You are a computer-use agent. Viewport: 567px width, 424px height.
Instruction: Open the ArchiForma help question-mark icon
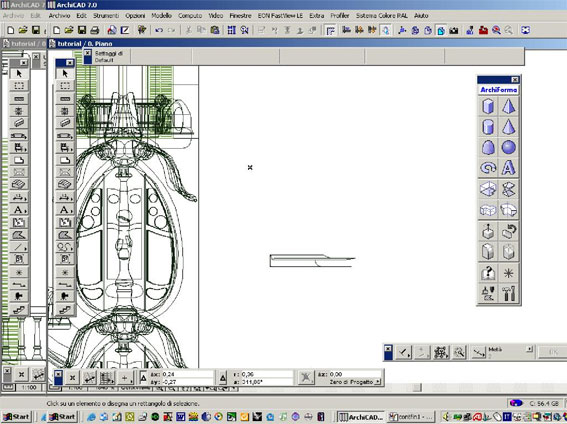(488, 273)
